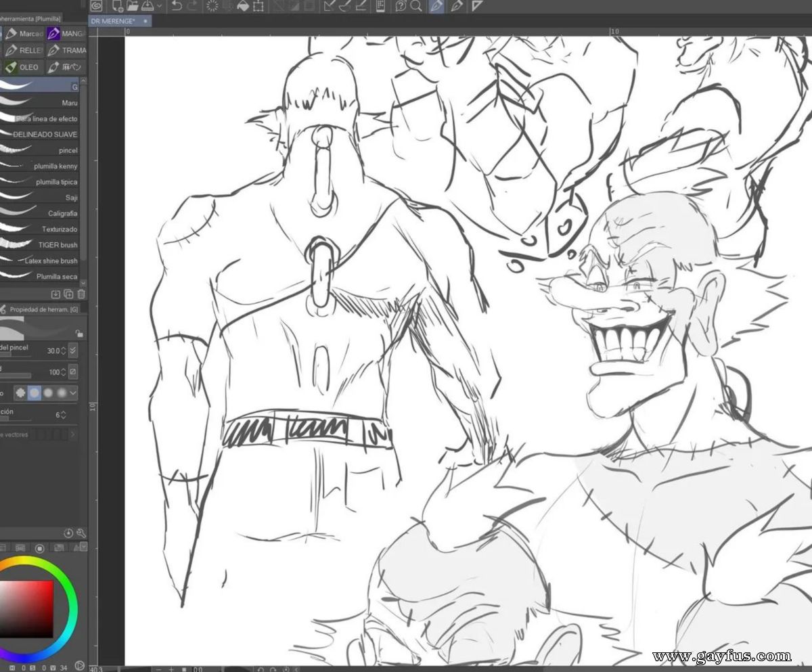This screenshot has height=672, width=812.
Task: Open the wrench settings icon in the tool property panel
Action: (x=81, y=533)
